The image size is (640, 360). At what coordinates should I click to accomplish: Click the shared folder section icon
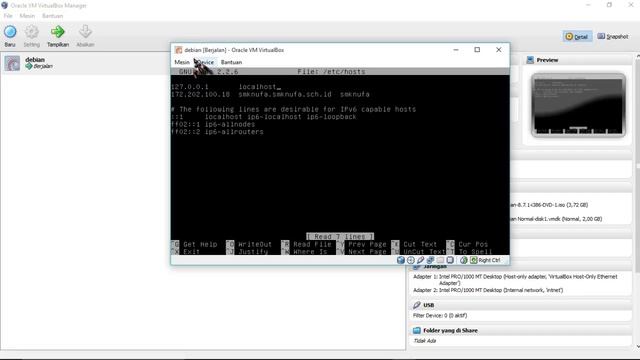point(416,330)
